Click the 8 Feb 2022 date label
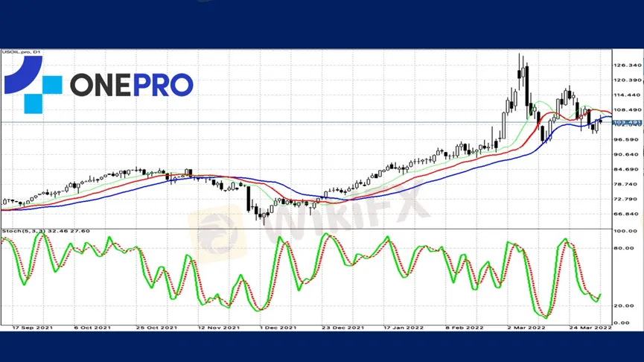 pyautogui.click(x=465, y=328)
